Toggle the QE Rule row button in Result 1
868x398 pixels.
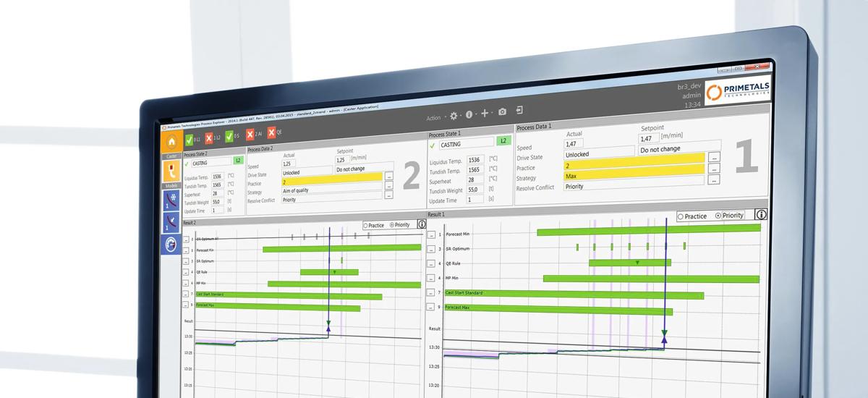coord(431,264)
